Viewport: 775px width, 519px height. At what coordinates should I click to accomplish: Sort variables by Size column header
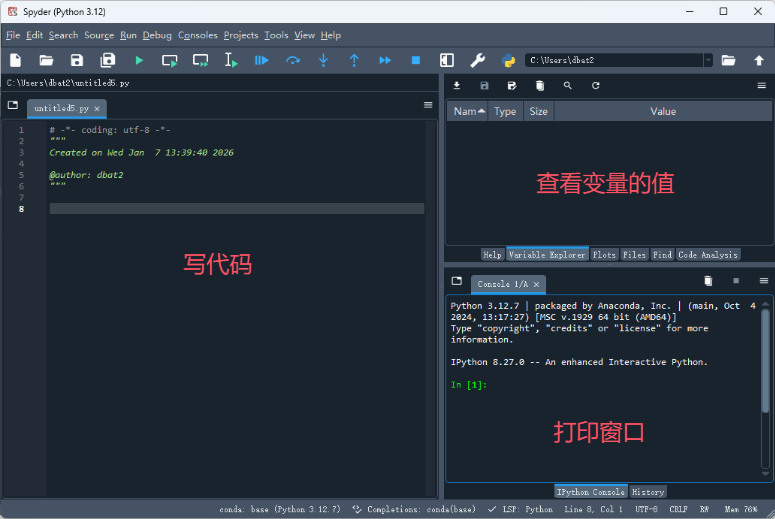pyautogui.click(x=538, y=111)
